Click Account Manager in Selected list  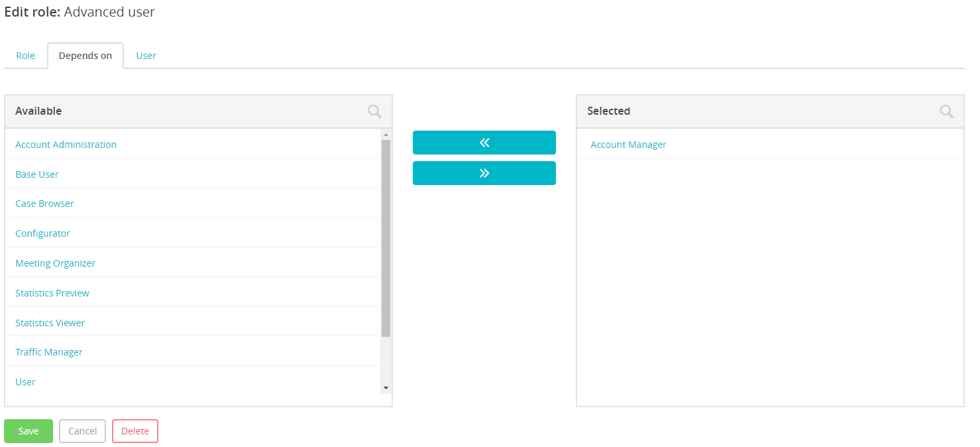pyautogui.click(x=628, y=145)
